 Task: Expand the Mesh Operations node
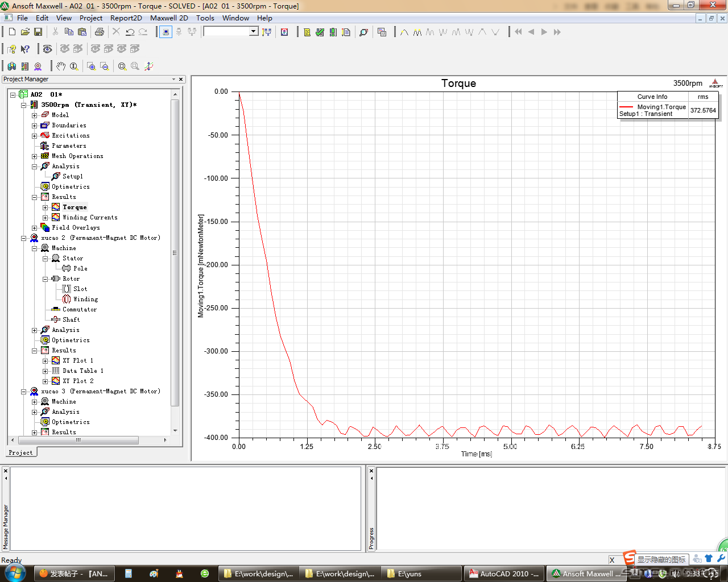point(34,156)
